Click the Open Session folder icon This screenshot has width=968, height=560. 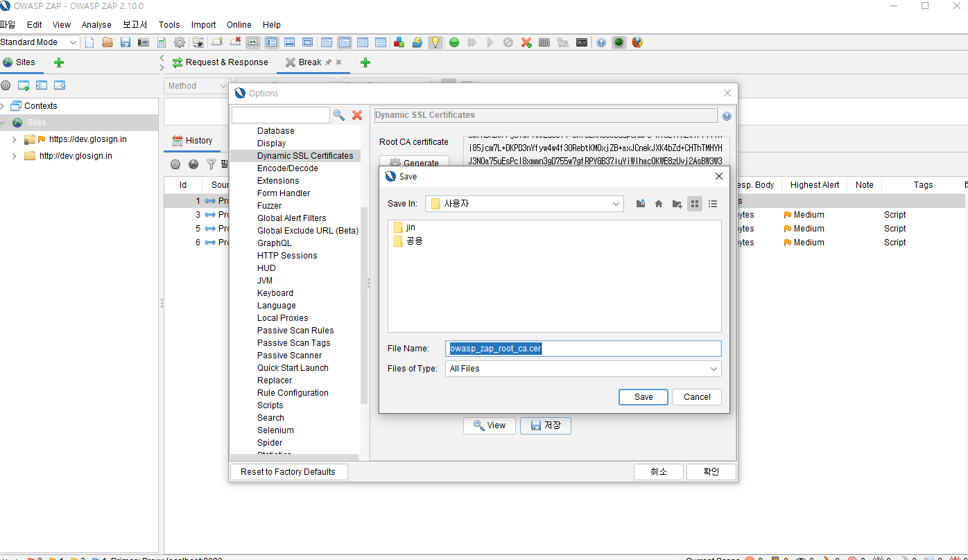tap(107, 42)
